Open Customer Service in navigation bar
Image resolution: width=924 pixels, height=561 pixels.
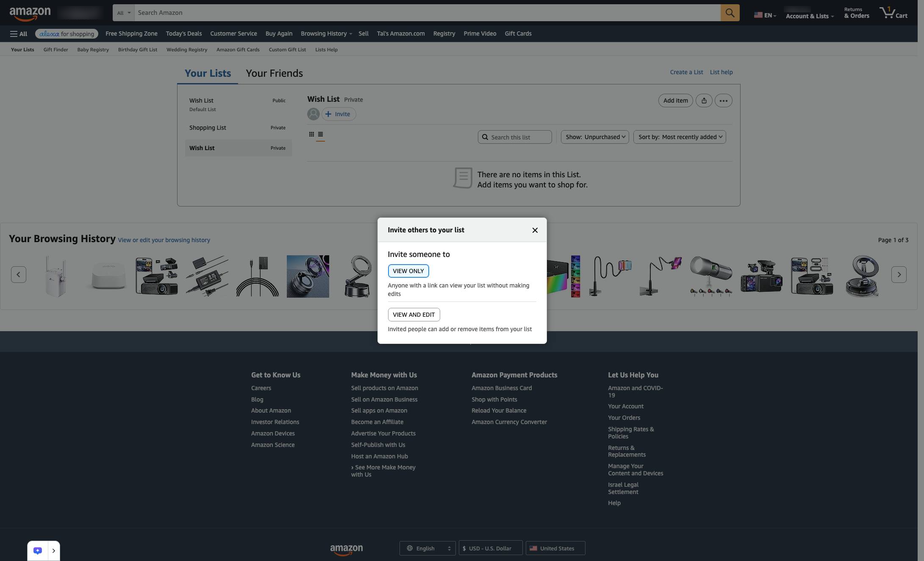click(233, 34)
